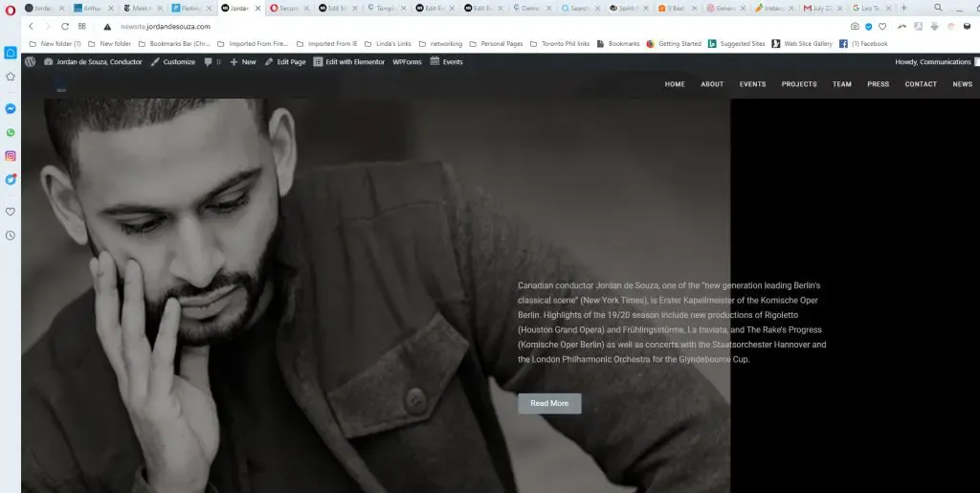Open Customize in the WordPress admin bar

172,62
